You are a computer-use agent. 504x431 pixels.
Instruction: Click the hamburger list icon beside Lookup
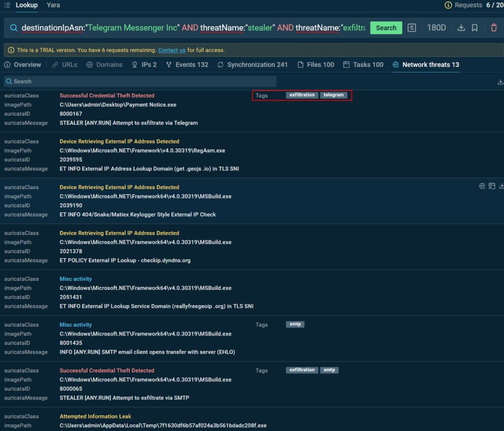click(7, 5)
